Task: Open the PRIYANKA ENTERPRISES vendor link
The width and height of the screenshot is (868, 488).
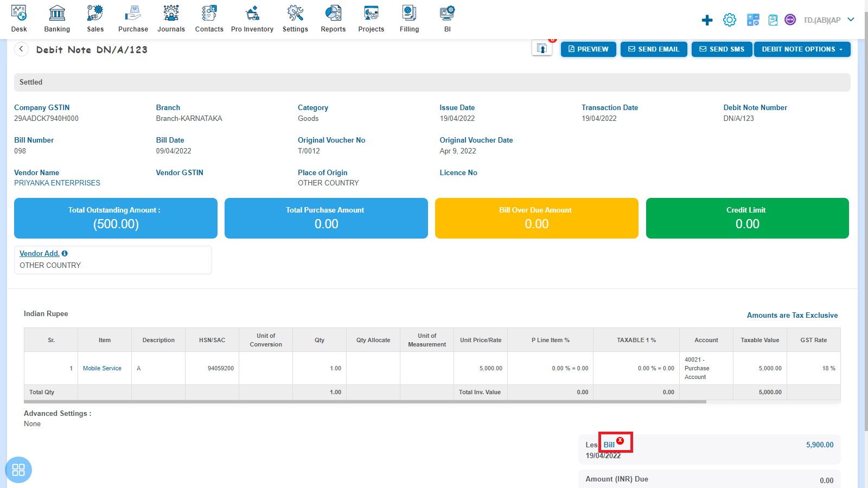Action: coord(57,183)
